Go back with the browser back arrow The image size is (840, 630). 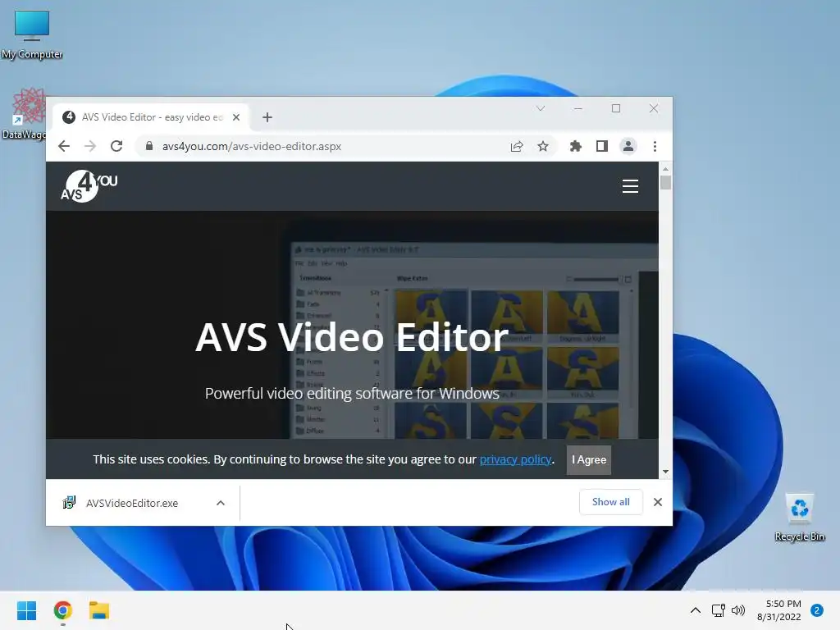(64, 146)
